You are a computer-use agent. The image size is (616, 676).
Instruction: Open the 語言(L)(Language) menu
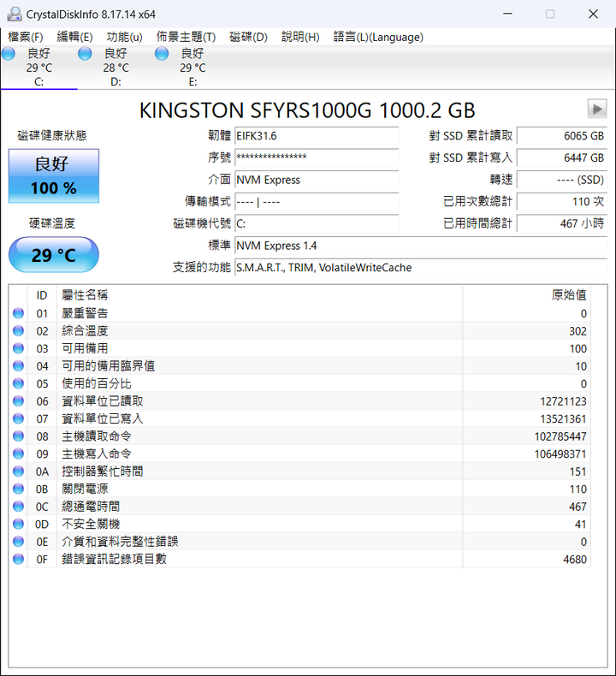(x=378, y=37)
